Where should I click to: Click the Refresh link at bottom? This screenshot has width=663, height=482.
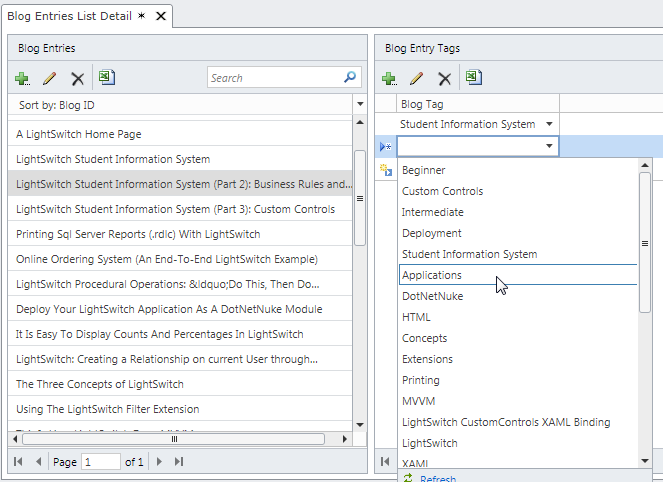click(438, 478)
